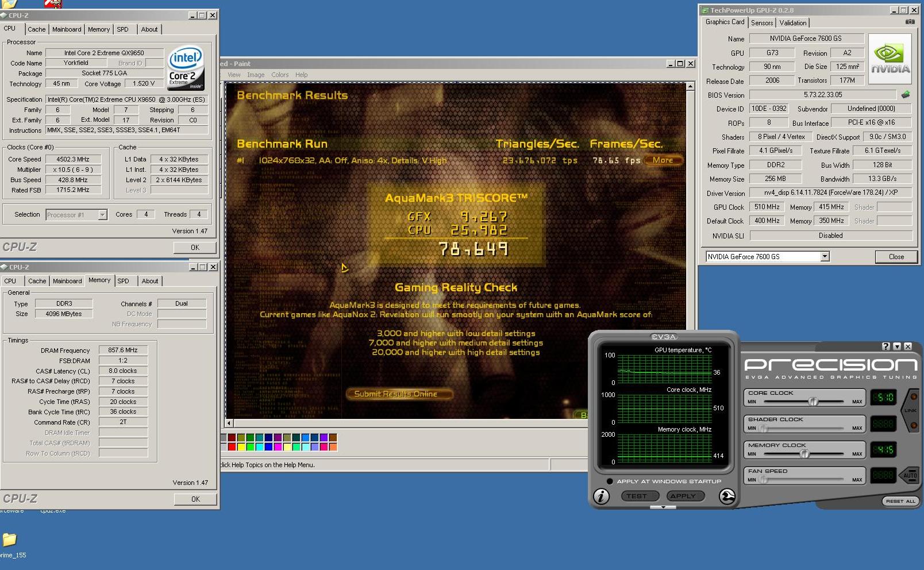This screenshot has height=570, width=924.
Task: Click OK in the top CPU-Z window
Action: [x=195, y=248]
